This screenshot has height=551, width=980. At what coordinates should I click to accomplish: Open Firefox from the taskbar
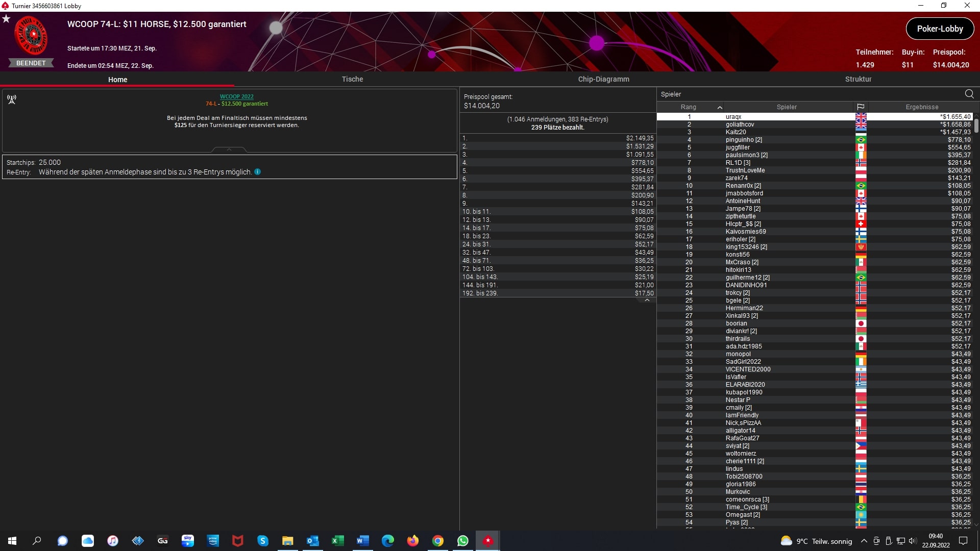tap(413, 541)
